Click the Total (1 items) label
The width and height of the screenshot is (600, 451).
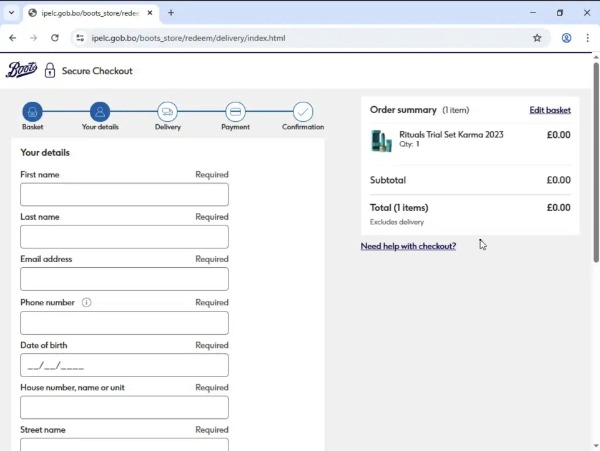399,208
